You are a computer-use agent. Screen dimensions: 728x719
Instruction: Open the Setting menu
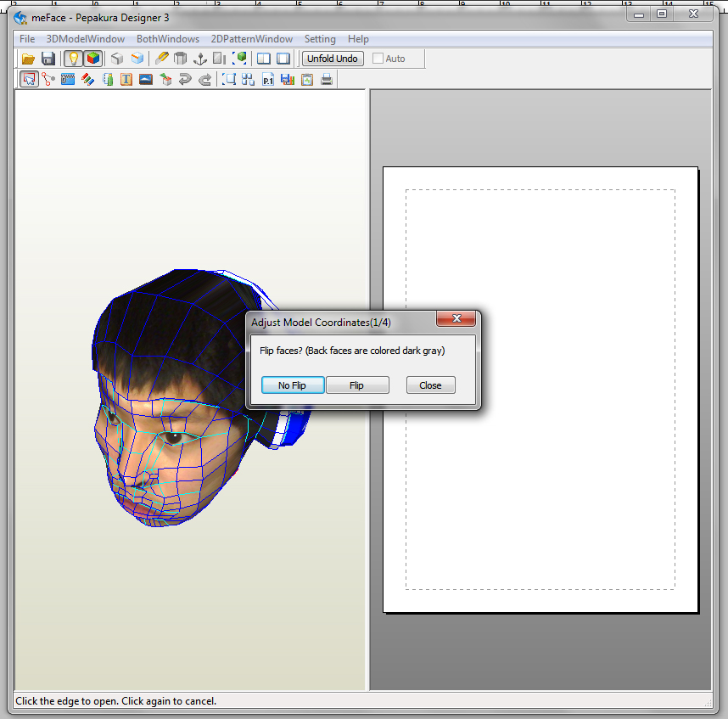[320, 39]
